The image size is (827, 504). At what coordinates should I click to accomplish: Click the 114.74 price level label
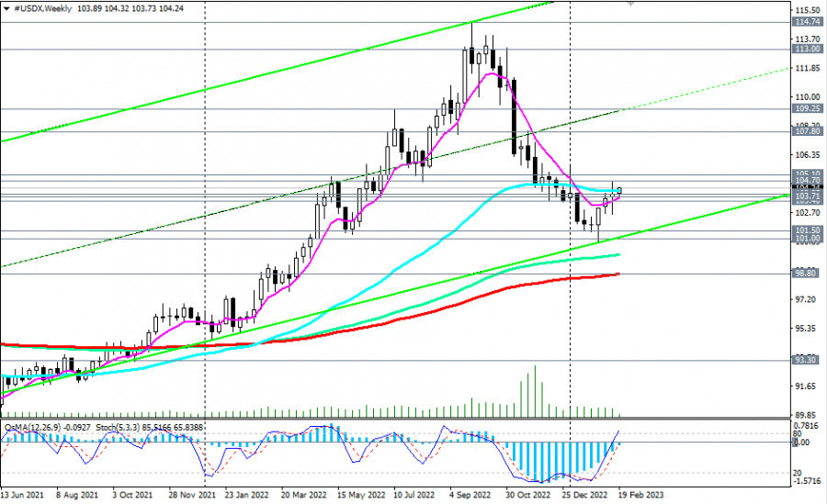[807, 21]
